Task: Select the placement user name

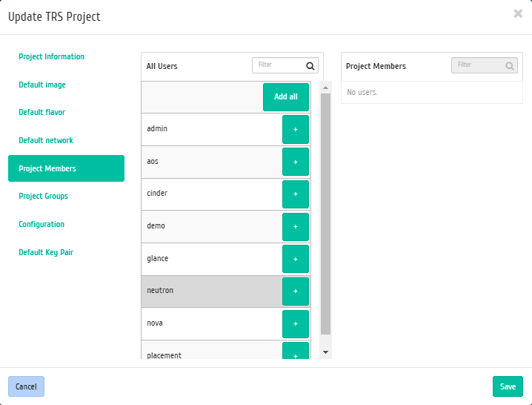Action: coord(164,355)
